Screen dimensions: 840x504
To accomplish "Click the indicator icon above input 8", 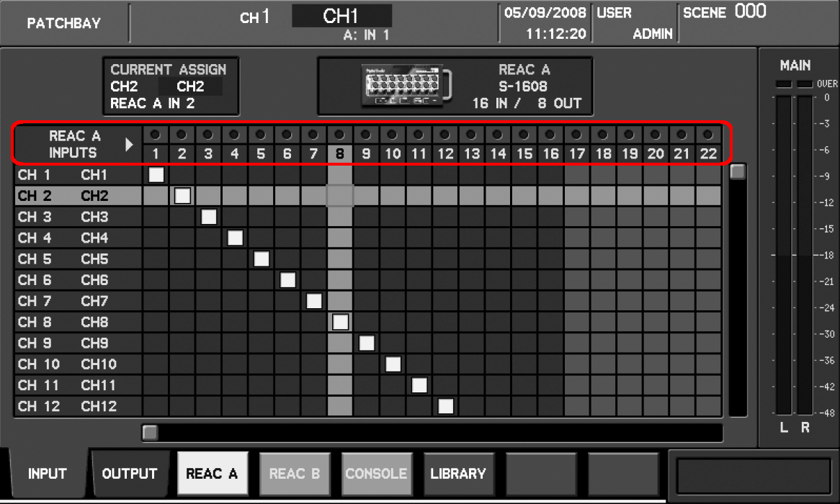I will (x=339, y=135).
